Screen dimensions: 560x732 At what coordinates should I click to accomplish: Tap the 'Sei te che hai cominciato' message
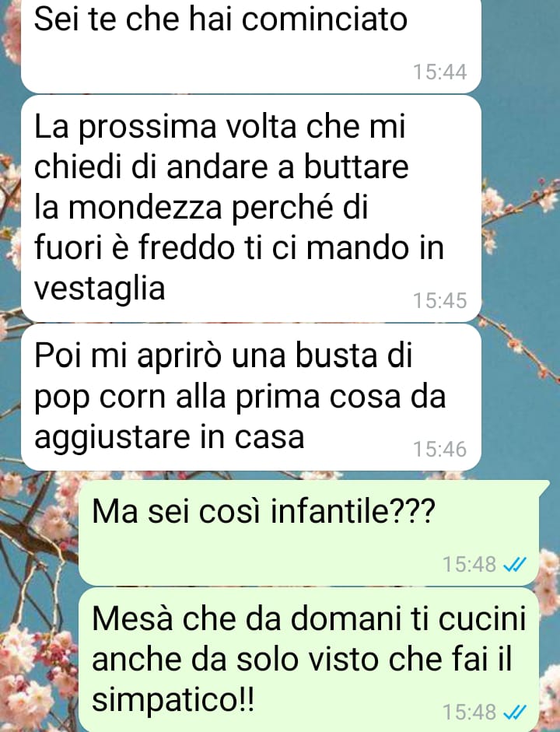click(x=251, y=46)
